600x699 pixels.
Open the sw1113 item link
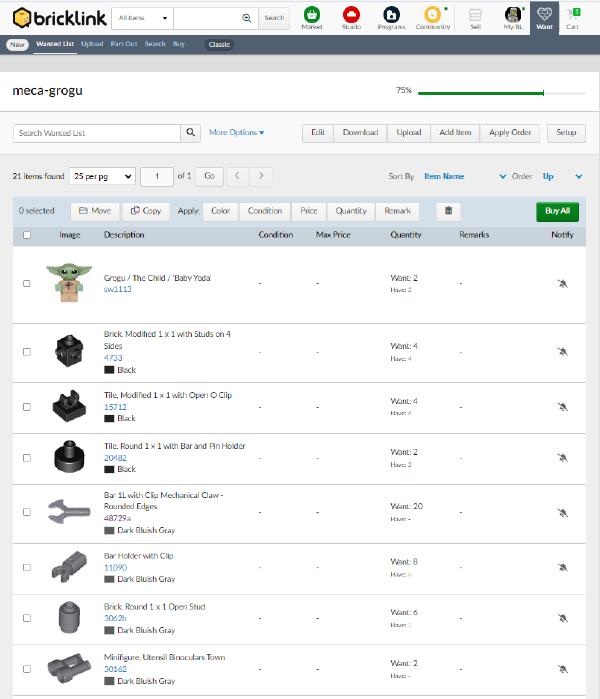tap(118, 289)
